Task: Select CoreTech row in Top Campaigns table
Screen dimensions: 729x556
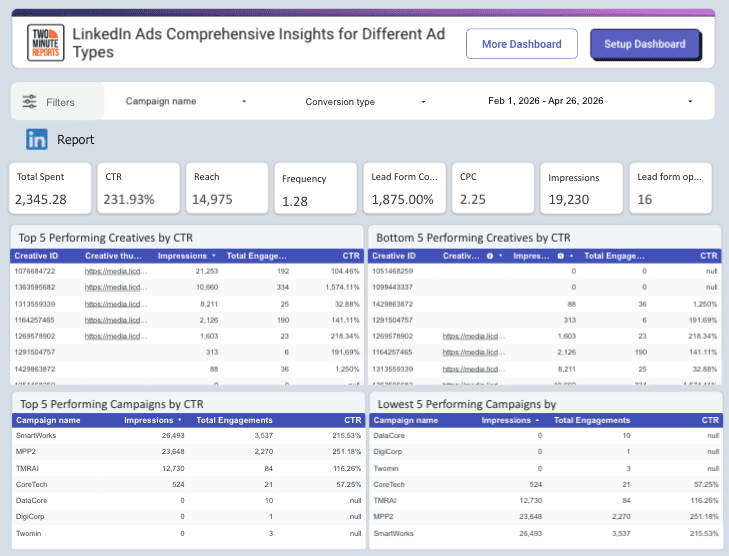Action: (x=188, y=484)
